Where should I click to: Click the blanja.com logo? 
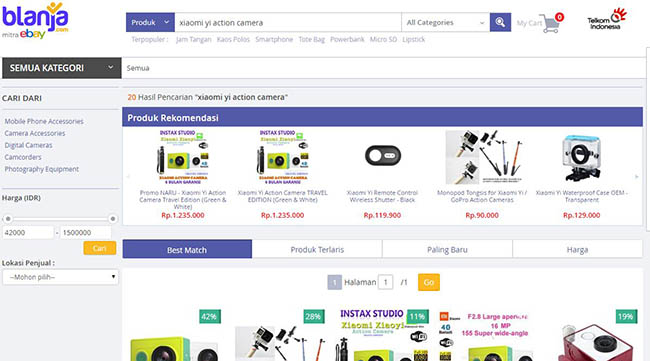(35, 21)
